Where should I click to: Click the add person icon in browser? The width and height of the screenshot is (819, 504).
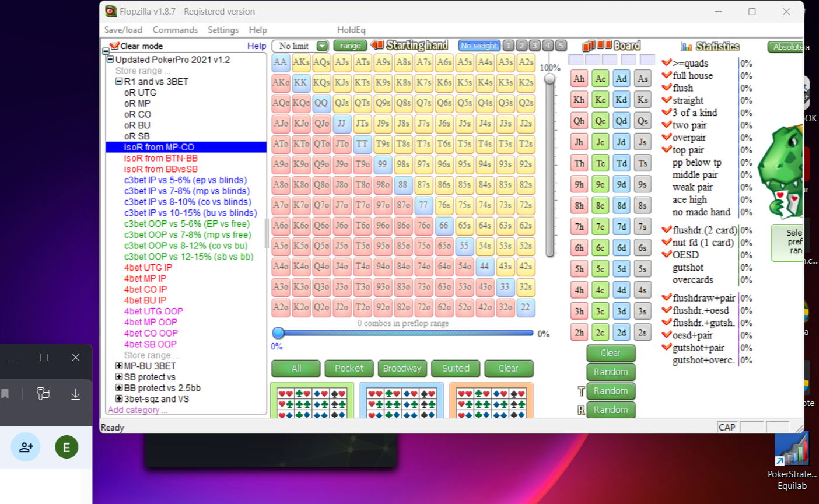click(x=26, y=447)
